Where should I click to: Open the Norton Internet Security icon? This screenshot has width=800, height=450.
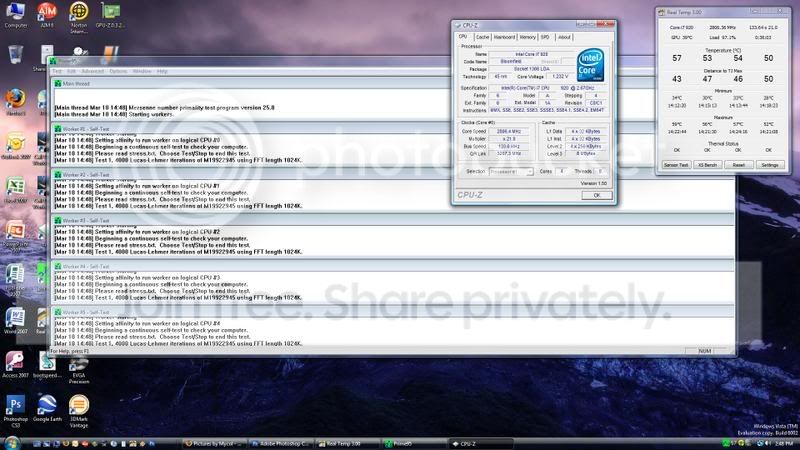79,17
